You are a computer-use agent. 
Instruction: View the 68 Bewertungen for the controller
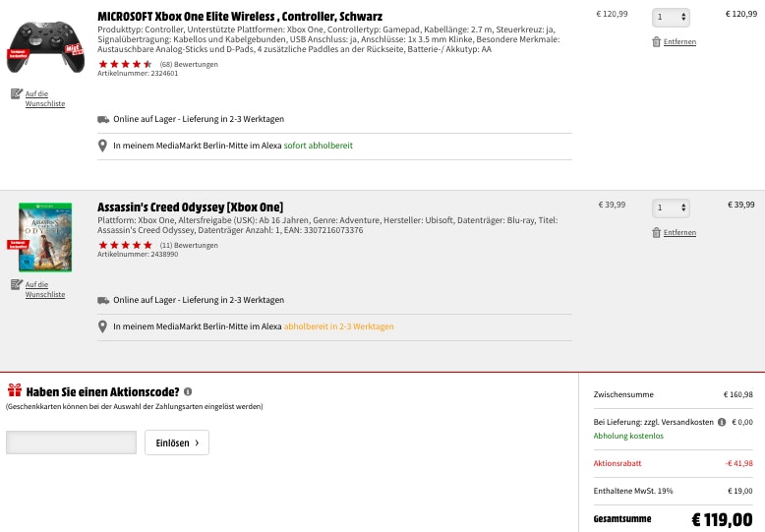tap(189, 64)
